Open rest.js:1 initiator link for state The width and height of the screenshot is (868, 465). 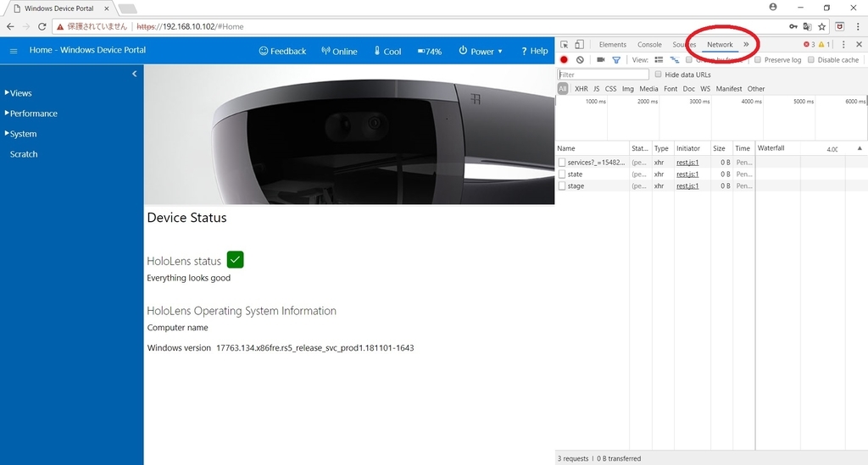[687, 174]
